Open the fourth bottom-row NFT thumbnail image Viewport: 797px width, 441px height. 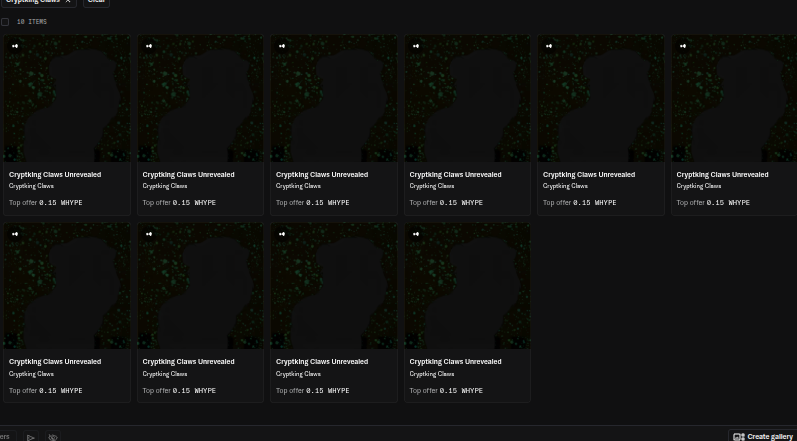468,286
